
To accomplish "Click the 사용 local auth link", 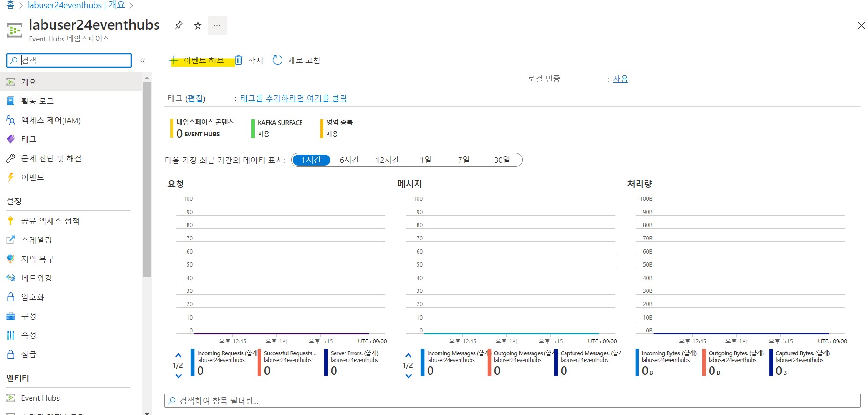I will point(620,79).
